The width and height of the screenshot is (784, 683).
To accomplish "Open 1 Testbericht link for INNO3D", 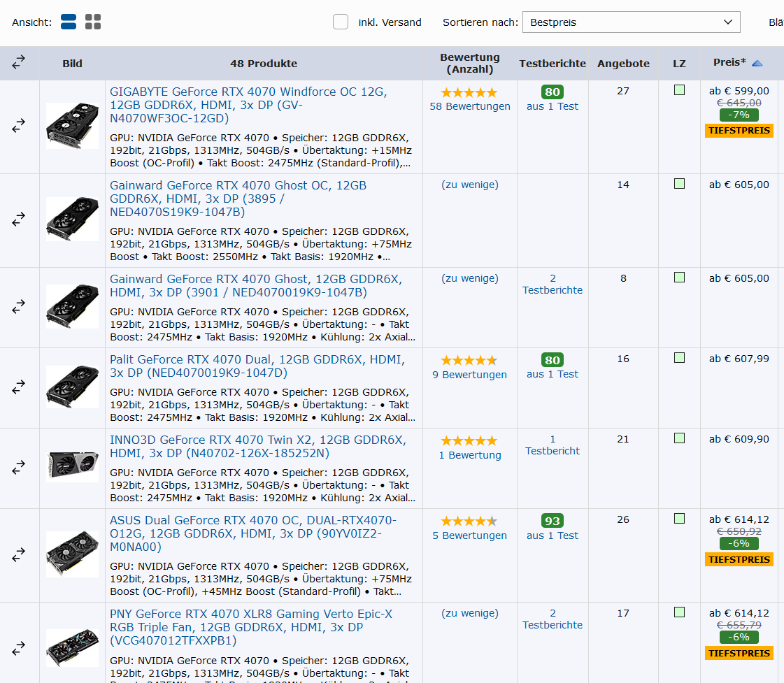I will point(553,445).
